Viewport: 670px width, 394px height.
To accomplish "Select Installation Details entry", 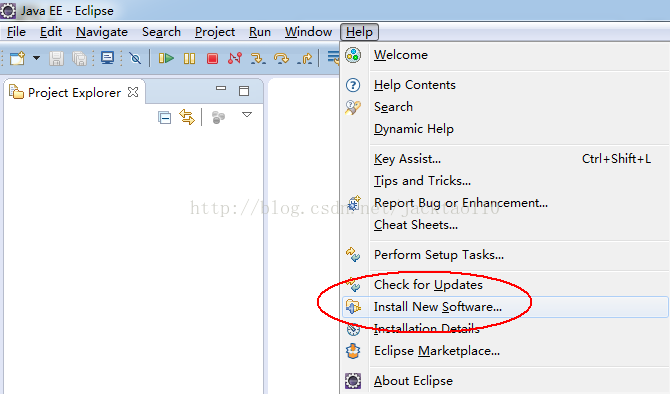I will (505, 329).
